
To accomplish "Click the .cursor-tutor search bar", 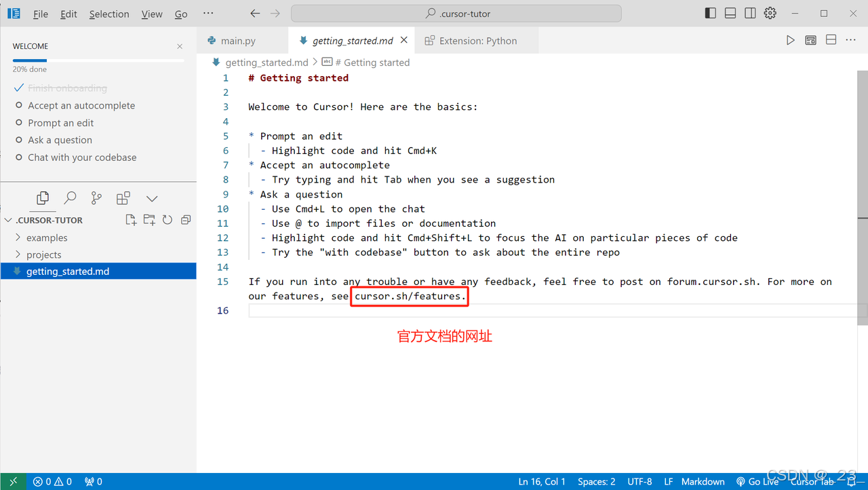I will (x=456, y=14).
